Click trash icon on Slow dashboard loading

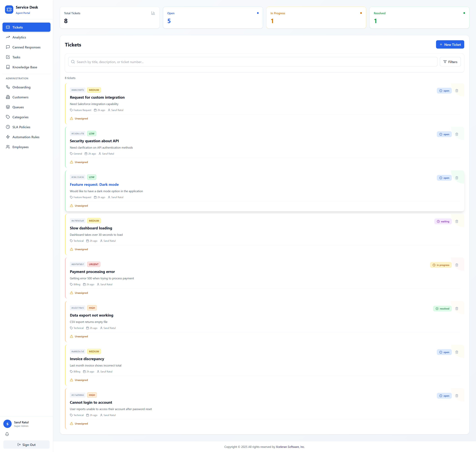coord(457,221)
